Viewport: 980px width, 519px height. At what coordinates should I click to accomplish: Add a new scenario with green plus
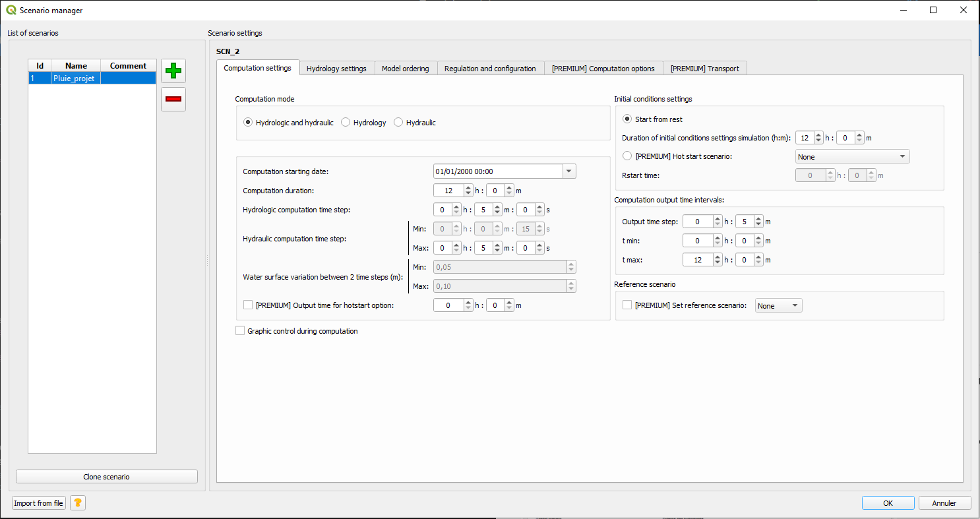tap(173, 71)
